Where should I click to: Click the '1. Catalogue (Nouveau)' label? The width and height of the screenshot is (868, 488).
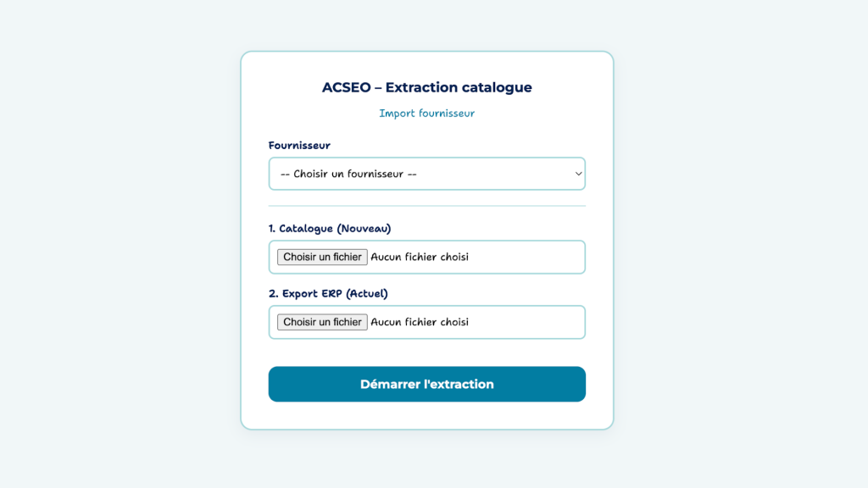(330, 229)
